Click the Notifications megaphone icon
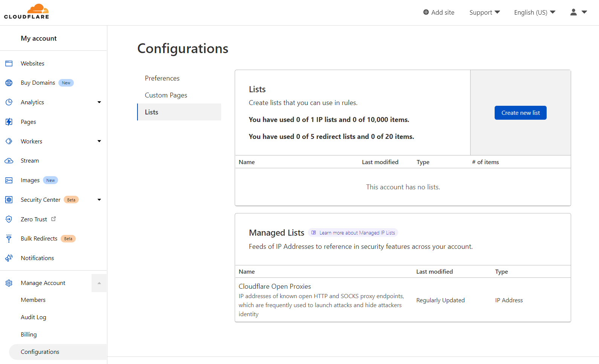 [x=9, y=258]
